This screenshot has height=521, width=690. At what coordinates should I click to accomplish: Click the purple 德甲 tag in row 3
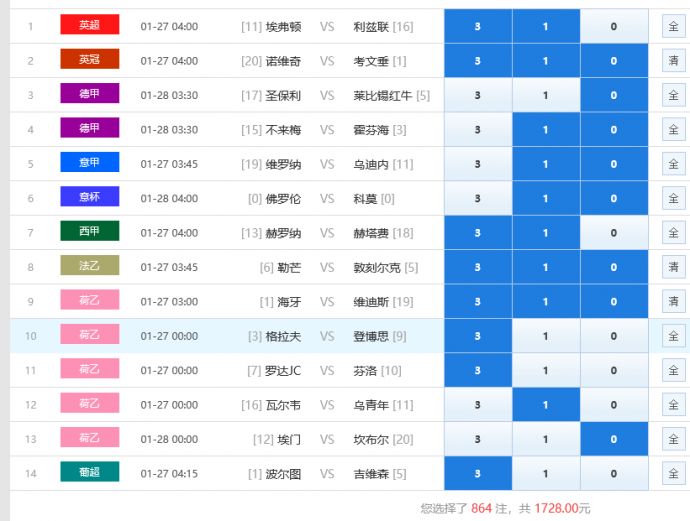click(89, 94)
